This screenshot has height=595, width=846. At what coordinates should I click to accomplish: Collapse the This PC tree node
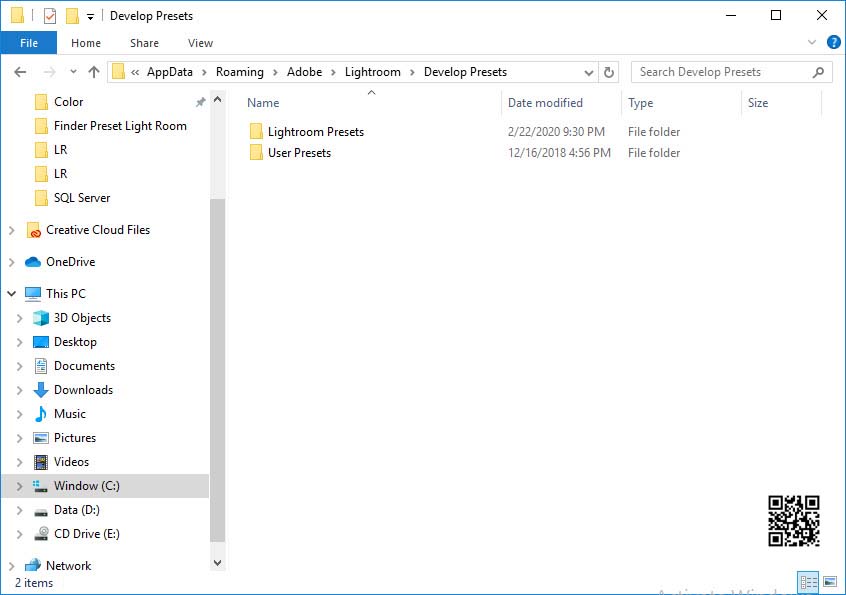pyautogui.click(x=12, y=294)
